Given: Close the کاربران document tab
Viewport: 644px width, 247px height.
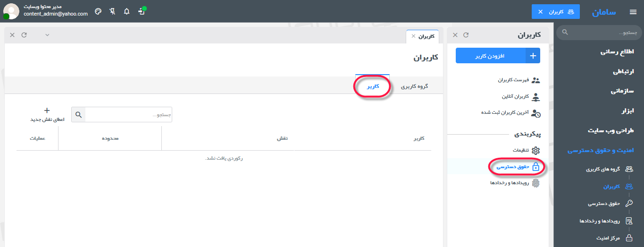Looking at the screenshot, I should click(x=413, y=36).
